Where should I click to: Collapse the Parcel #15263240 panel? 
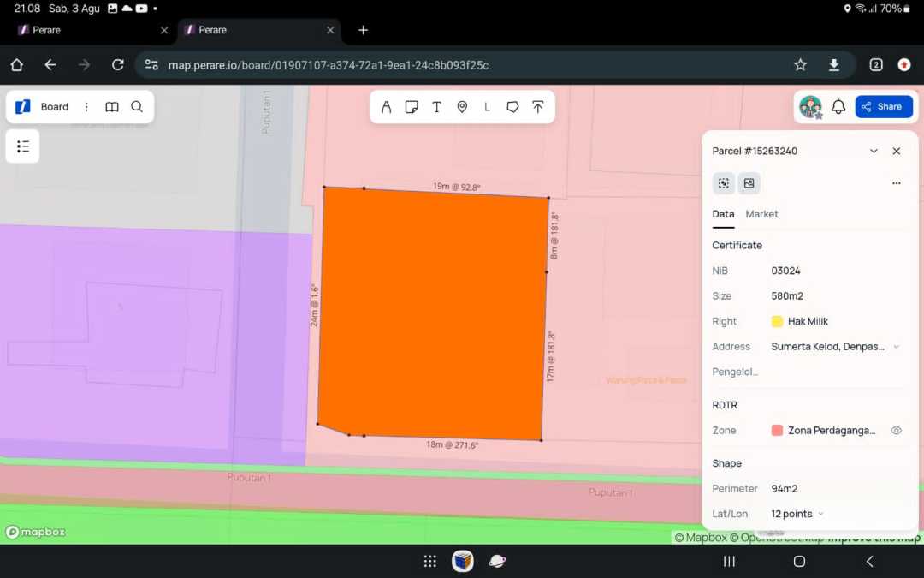click(874, 151)
